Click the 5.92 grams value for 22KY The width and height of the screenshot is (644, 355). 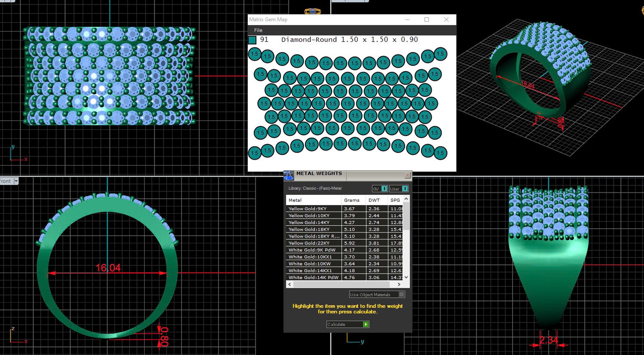tap(349, 243)
